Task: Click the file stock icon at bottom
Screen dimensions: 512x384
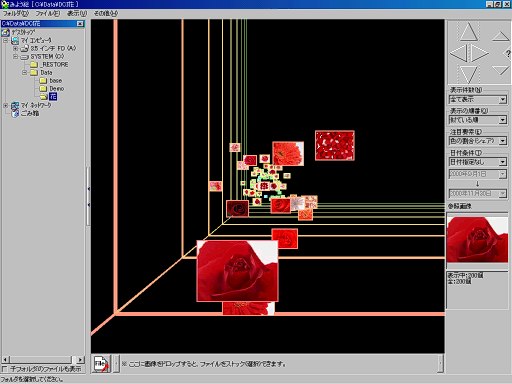Action: pyautogui.click(x=101, y=364)
